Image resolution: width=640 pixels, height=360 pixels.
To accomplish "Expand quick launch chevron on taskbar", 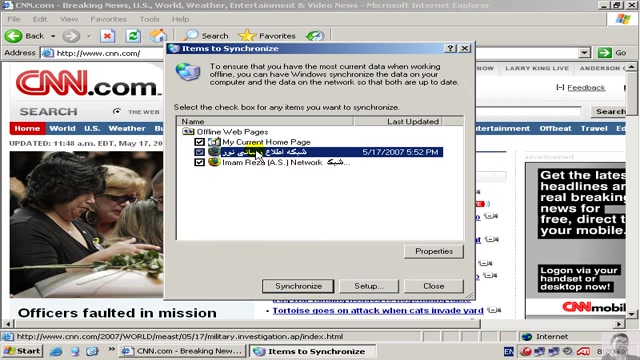I will [x=111, y=349].
